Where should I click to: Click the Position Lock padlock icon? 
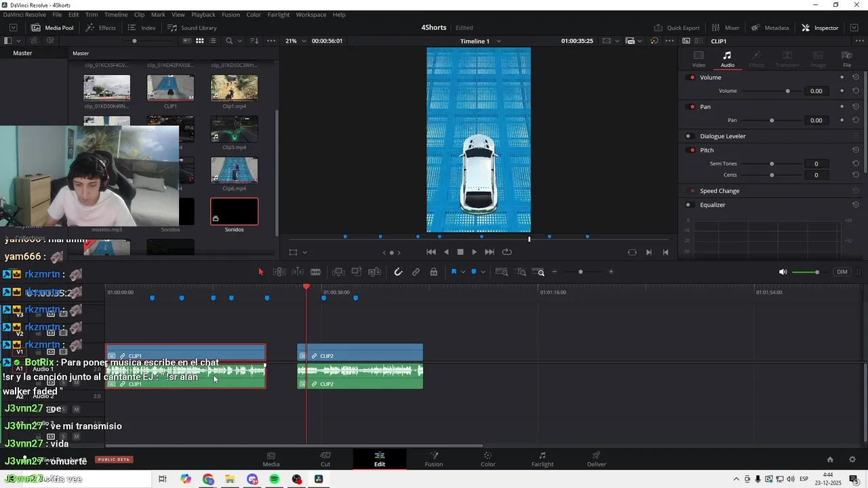(433, 272)
